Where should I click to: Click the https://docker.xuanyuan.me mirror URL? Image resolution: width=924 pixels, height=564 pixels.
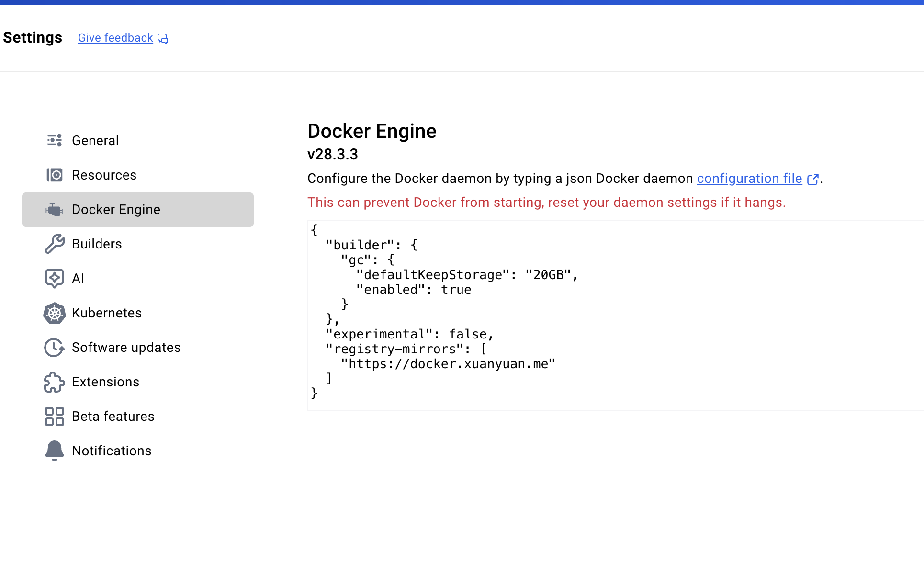pyautogui.click(x=448, y=364)
